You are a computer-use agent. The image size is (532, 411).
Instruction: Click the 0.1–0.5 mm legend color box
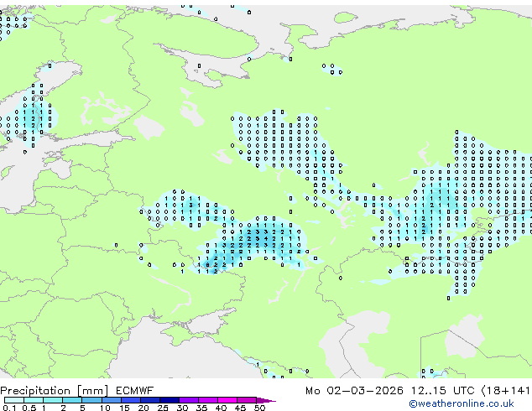click(14, 400)
